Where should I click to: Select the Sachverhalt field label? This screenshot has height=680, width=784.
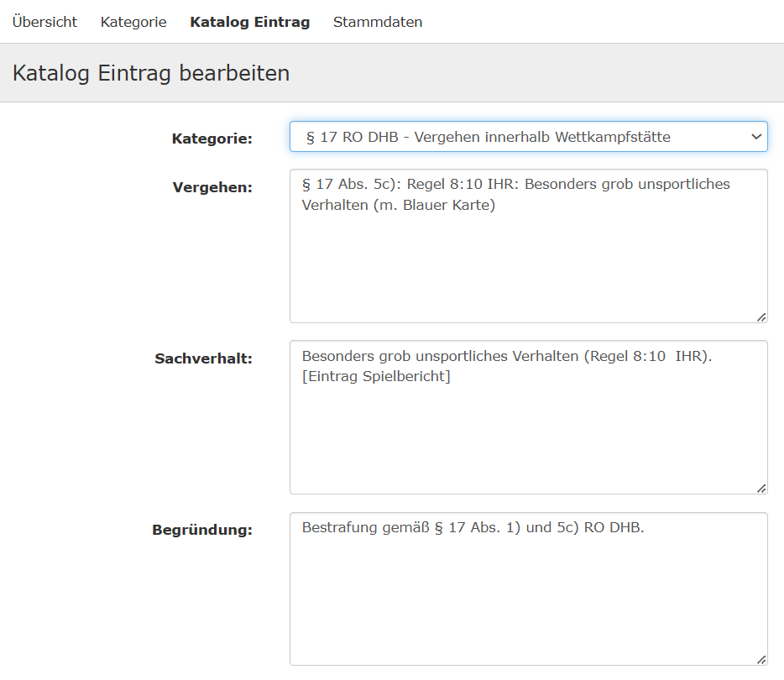(x=203, y=358)
